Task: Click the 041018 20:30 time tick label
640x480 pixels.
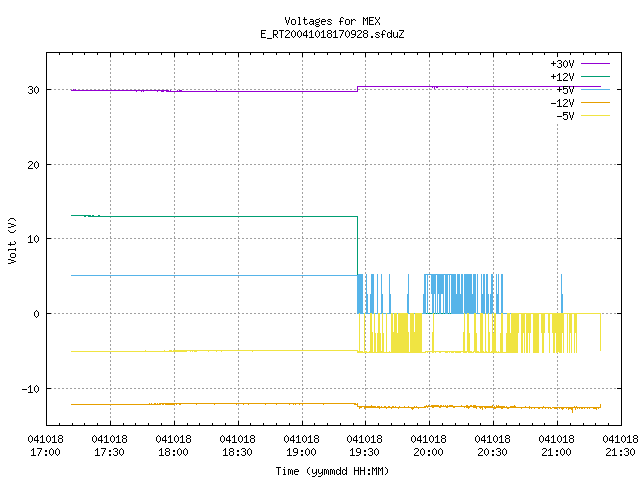Action: click(493, 445)
